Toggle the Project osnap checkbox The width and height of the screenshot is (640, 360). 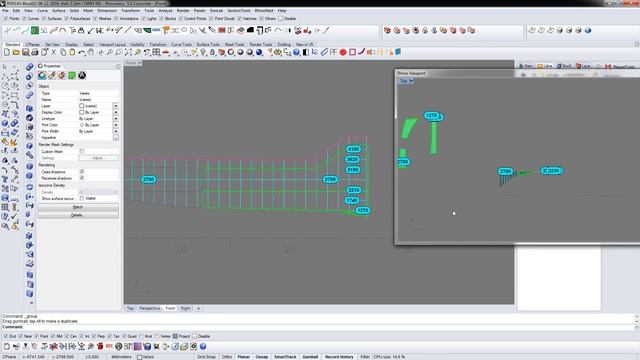(175, 336)
